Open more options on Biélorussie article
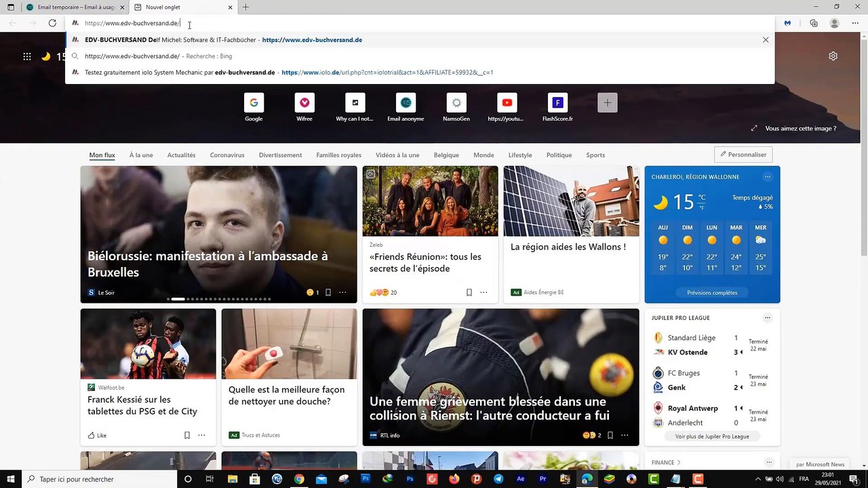868x488 pixels. tap(342, 293)
